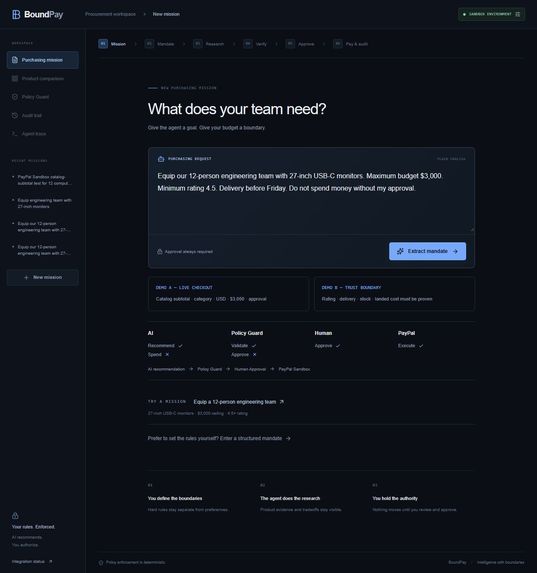Open 'Enter a structured mandate' link

coord(256,438)
